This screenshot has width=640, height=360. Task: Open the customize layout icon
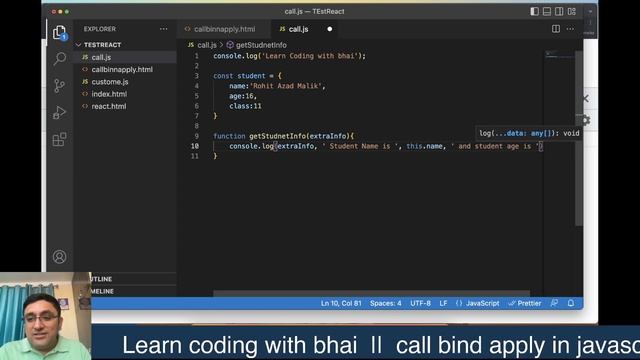tap(572, 11)
